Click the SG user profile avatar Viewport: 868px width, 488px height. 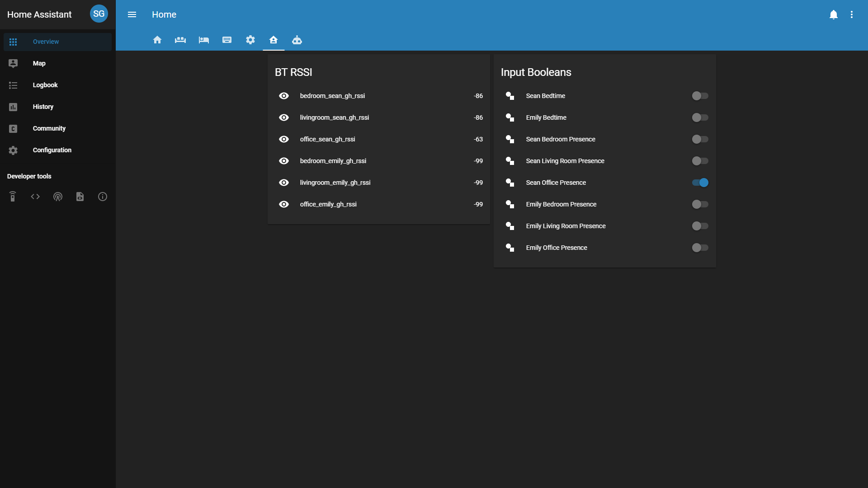click(x=99, y=14)
